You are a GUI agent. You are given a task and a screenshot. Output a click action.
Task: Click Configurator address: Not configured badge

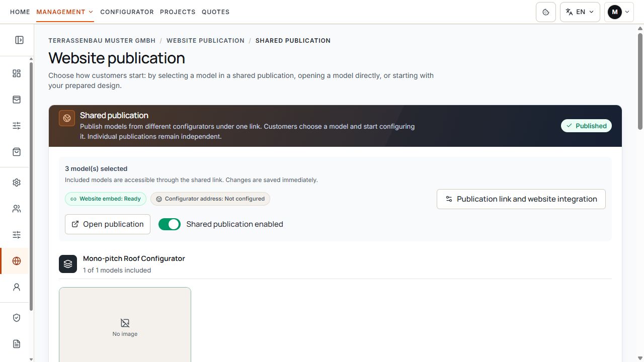click(210, 199)
